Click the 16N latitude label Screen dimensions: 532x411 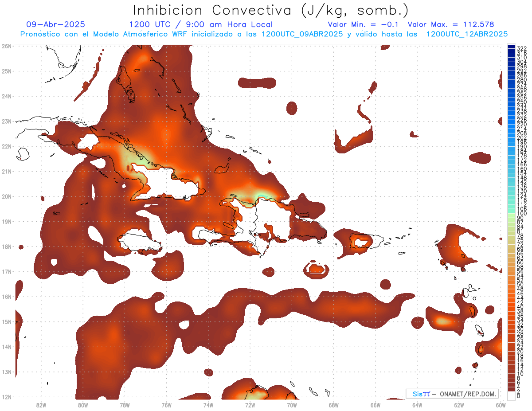point(7,297)
